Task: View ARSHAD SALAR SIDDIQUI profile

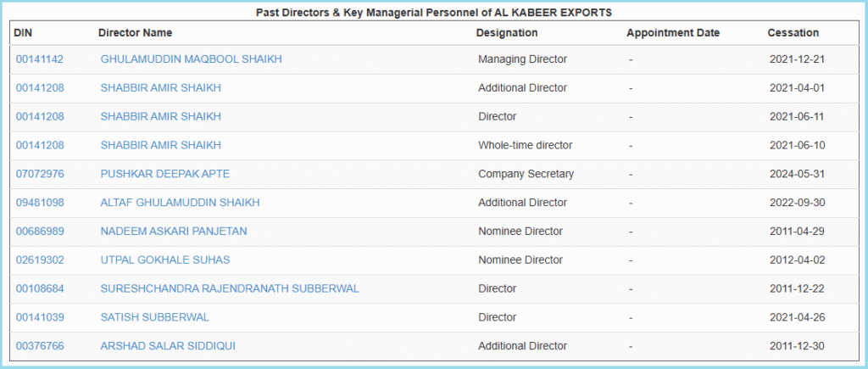Action: [x=168, y=346]
